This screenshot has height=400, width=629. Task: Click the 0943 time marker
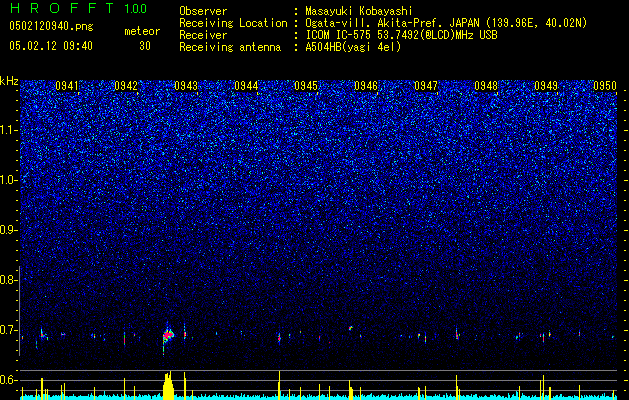click(186, 86)
